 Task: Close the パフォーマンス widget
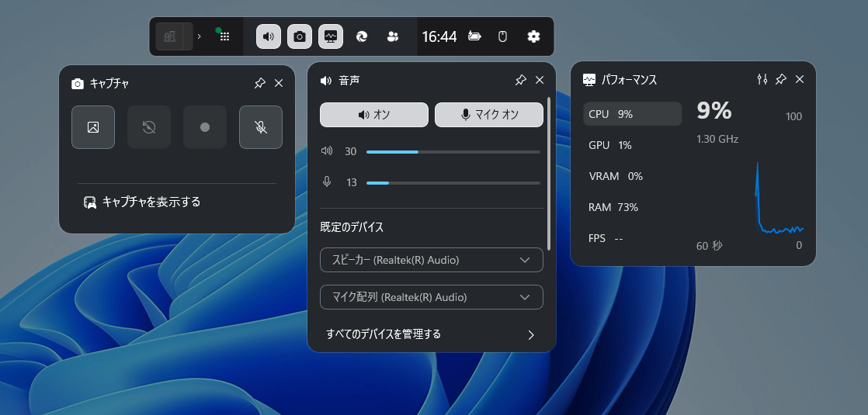800,79
